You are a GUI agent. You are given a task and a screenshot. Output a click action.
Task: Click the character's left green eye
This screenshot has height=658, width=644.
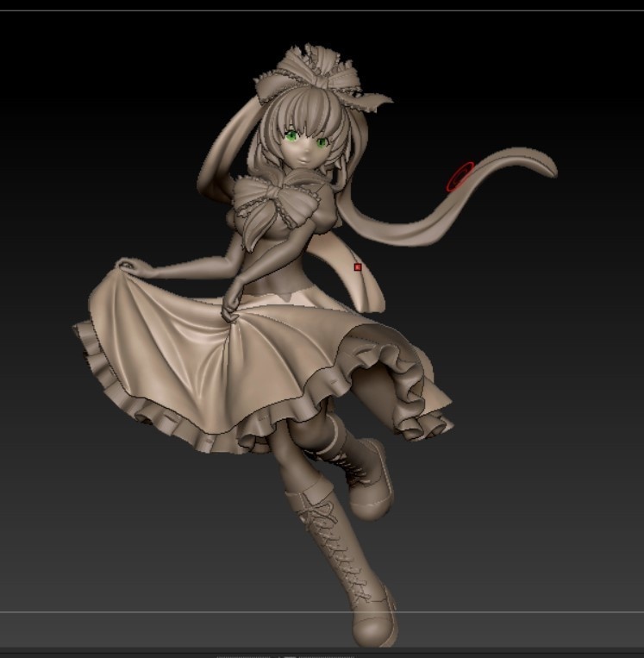click(x=292, y=135)
